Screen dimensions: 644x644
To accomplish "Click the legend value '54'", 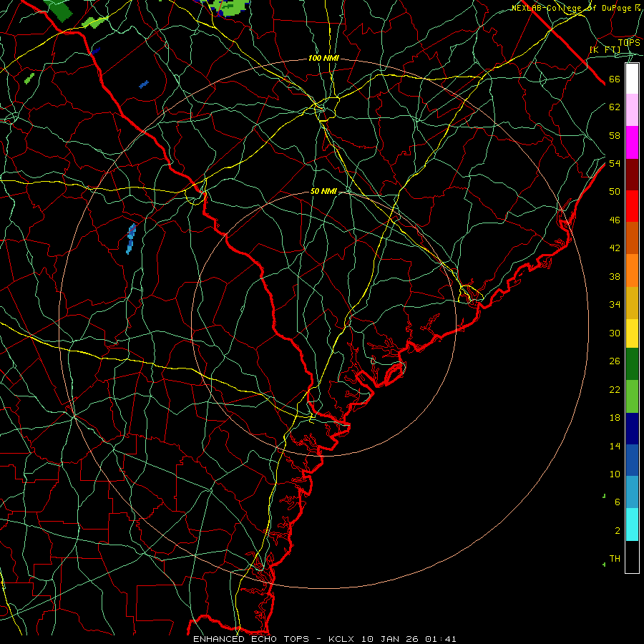I will tap(615, 163).
